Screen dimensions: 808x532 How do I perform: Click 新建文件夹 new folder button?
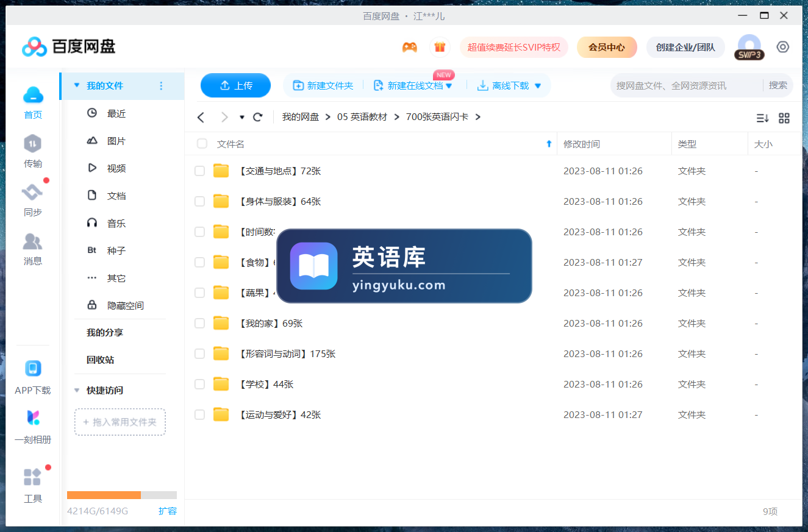[323, 86]
